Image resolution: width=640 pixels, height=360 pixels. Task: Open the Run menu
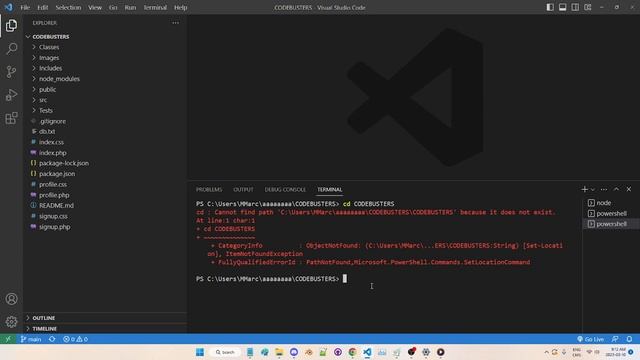click(x=130, y=7)
